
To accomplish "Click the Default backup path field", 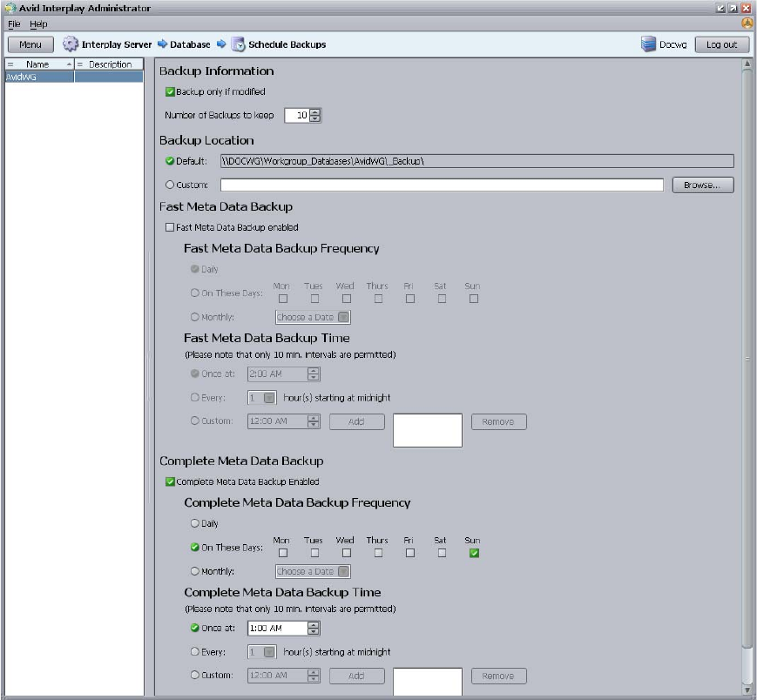I will coord(477,161).
